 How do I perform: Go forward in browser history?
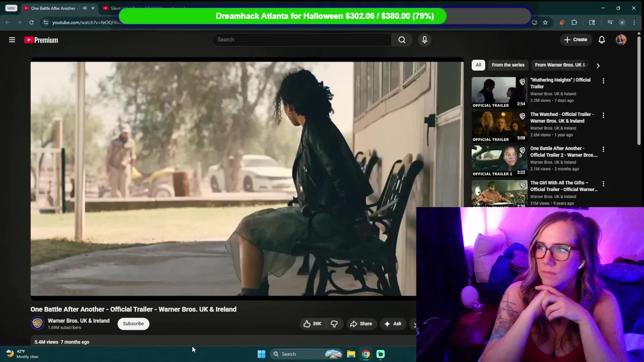19,22
